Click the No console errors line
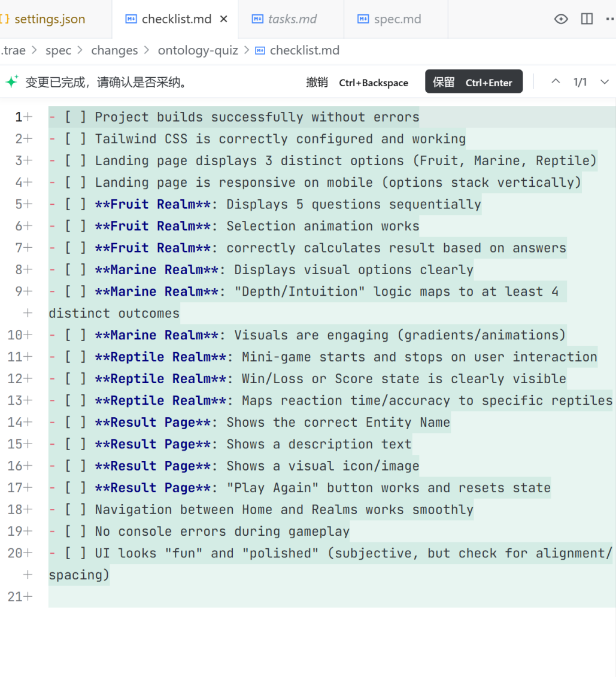This screenshot has height=677, width=616. (222, 532)
